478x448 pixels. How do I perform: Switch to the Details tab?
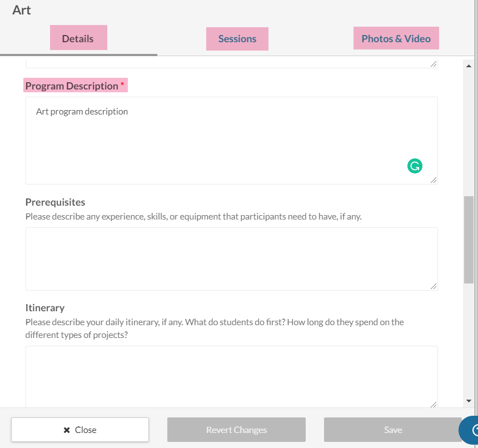pos(78,38)
